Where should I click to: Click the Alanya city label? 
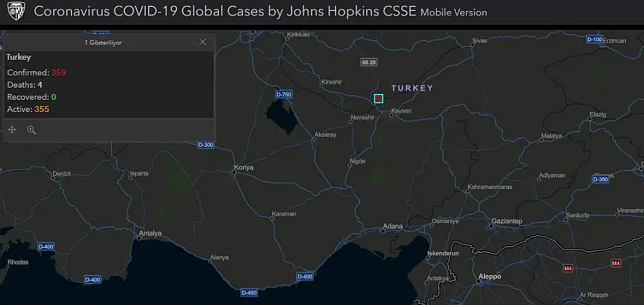pyautogui.click(x=219, y=258)
